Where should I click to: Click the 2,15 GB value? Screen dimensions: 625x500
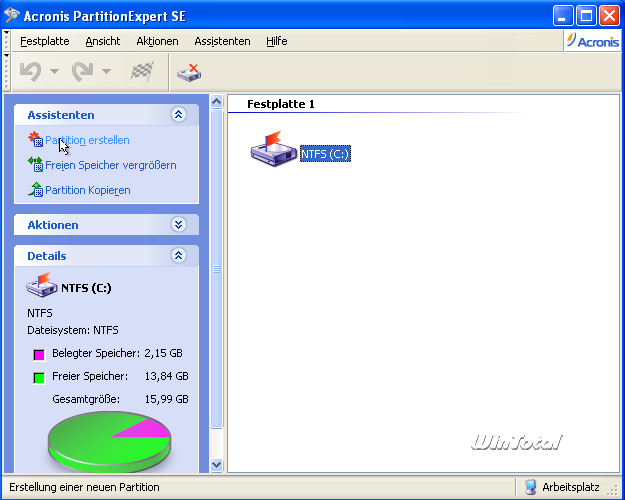[163, 353]
